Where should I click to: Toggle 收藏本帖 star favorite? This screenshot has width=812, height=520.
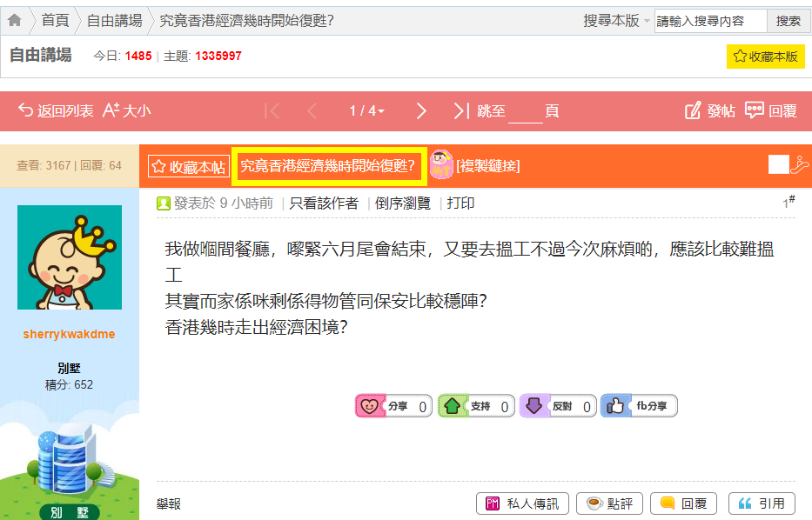tap(189, 167)
